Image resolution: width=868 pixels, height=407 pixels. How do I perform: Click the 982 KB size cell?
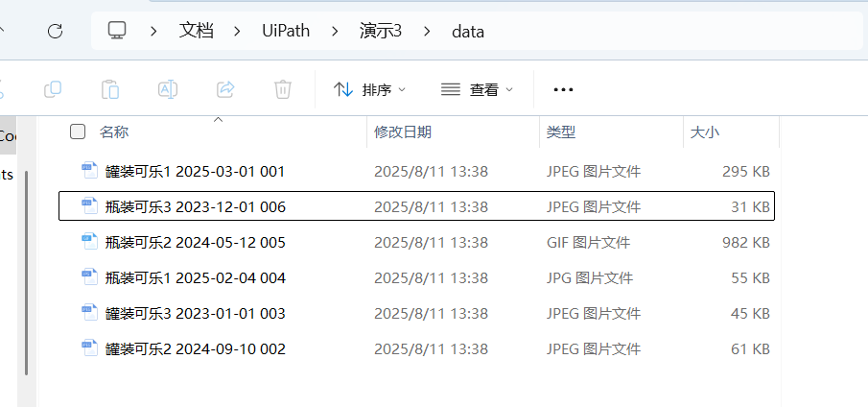click(x=745, y=243)
